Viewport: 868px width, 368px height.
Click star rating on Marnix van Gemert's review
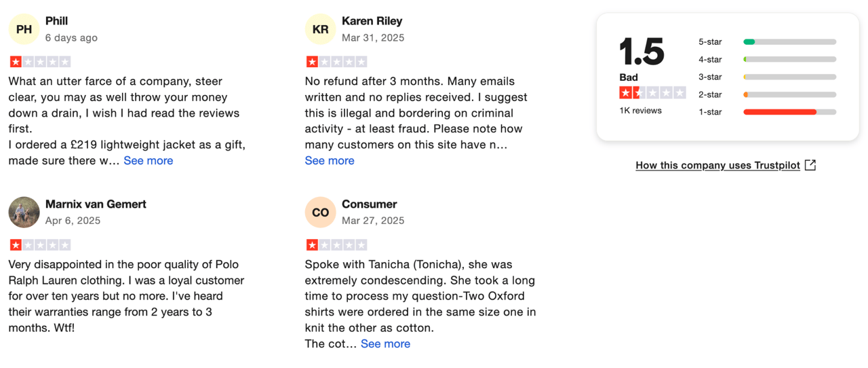(40, 244)
